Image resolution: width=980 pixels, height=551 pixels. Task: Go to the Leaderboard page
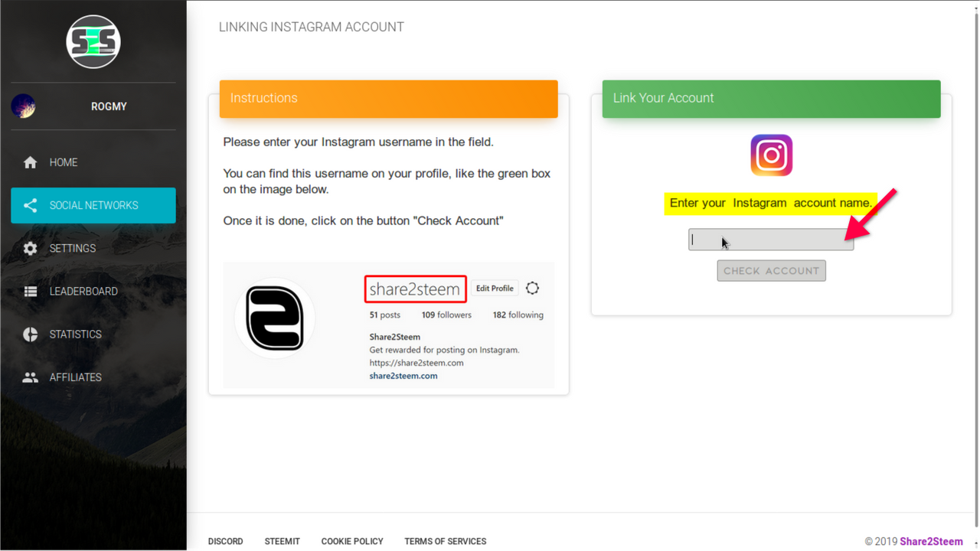93,291
